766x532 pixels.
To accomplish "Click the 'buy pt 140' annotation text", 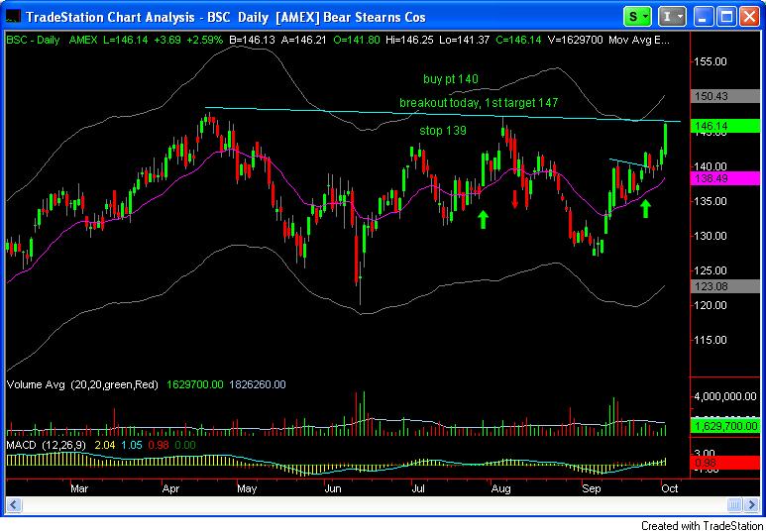I will (x=450, y=78).
